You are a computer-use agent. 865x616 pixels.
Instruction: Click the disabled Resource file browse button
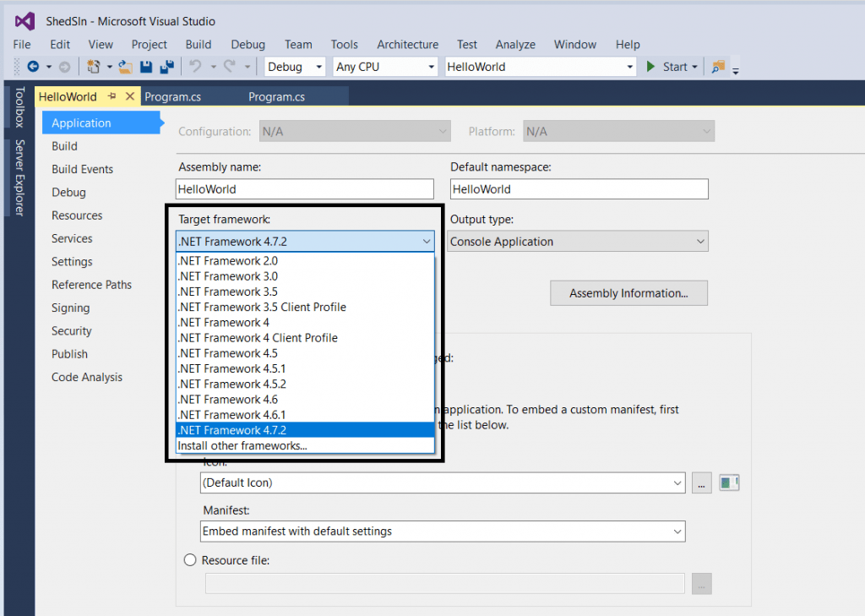pyautogui.click(x=701, y=584)
